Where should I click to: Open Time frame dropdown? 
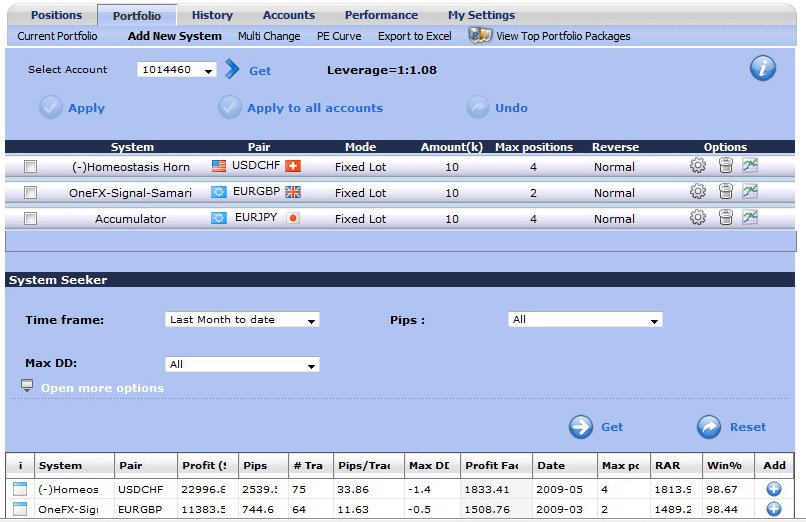pyautogui.click(x=242, y=320)
